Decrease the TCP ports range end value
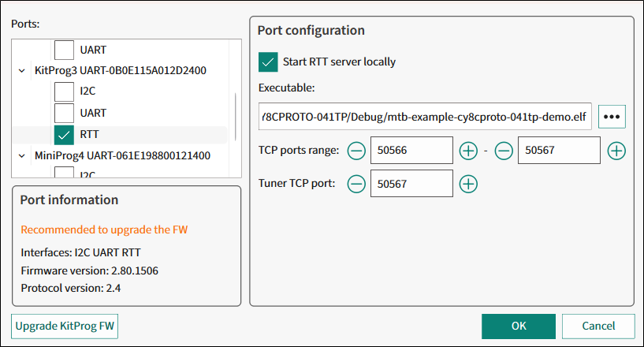 [x=504, y=151]
